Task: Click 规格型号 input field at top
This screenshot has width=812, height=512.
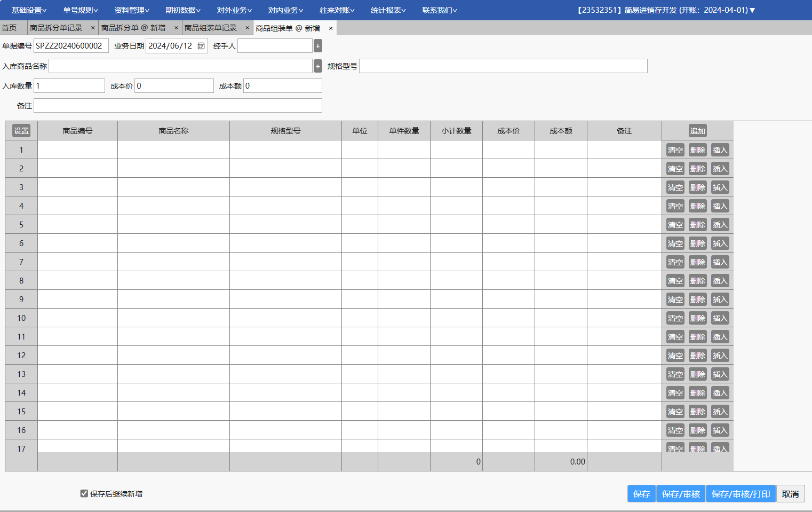Action: (503, 66)
